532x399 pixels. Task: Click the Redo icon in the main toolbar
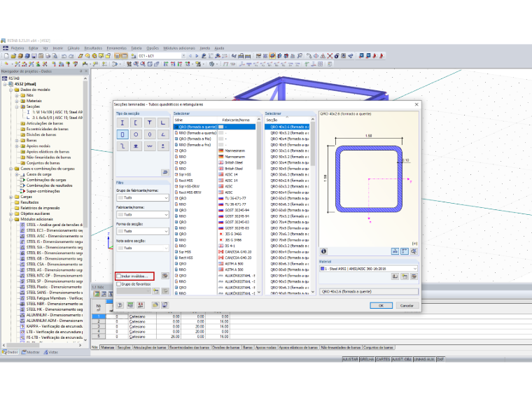(x=71, y=56)
